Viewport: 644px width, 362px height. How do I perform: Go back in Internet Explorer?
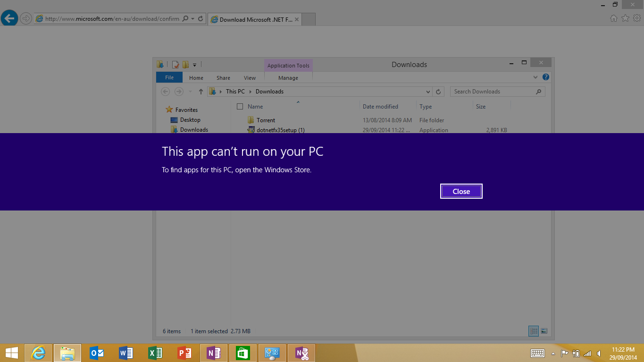point(9,18)
